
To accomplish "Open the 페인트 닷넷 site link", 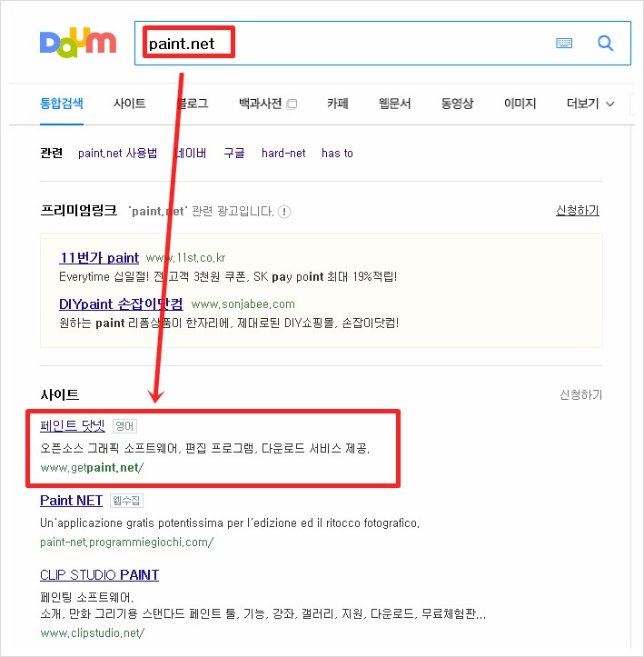I will point(73,425).
